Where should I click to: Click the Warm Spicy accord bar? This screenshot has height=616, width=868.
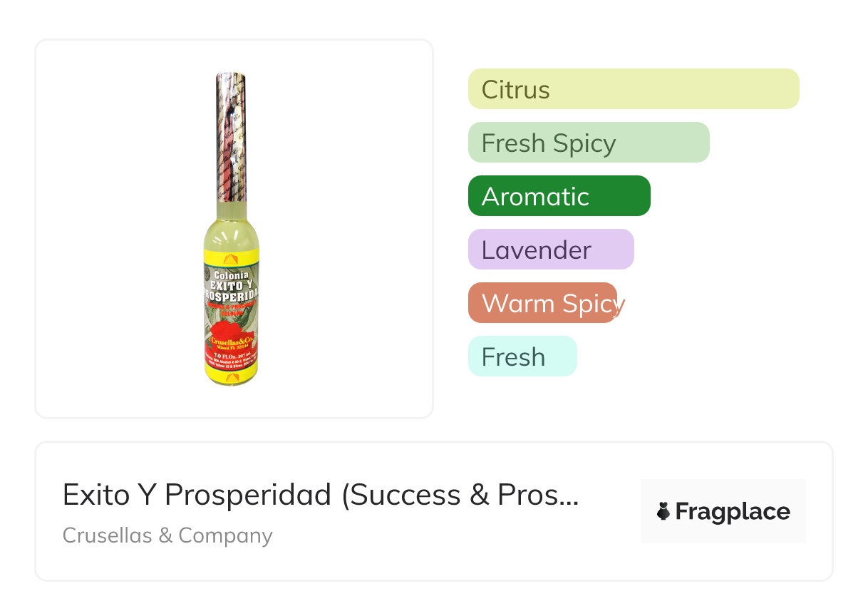tap(543, 303)
